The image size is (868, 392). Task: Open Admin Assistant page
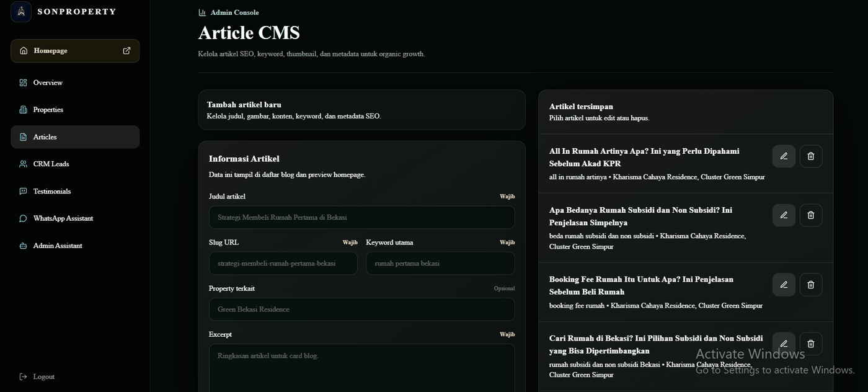(x=75, y=246)
